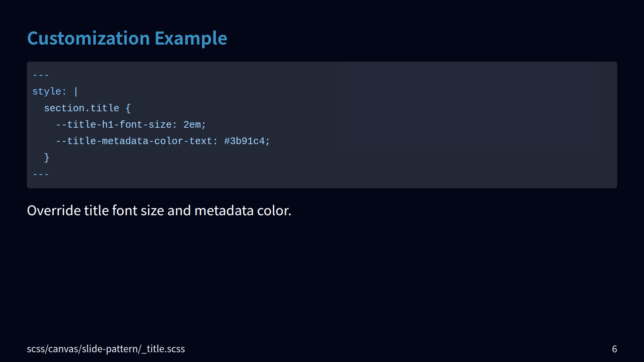Viewport: 644px width, 362px height.
Task: Click the "--title-metadata-color-text" property name
Action: pyautogui.click(x=134, y=141)
